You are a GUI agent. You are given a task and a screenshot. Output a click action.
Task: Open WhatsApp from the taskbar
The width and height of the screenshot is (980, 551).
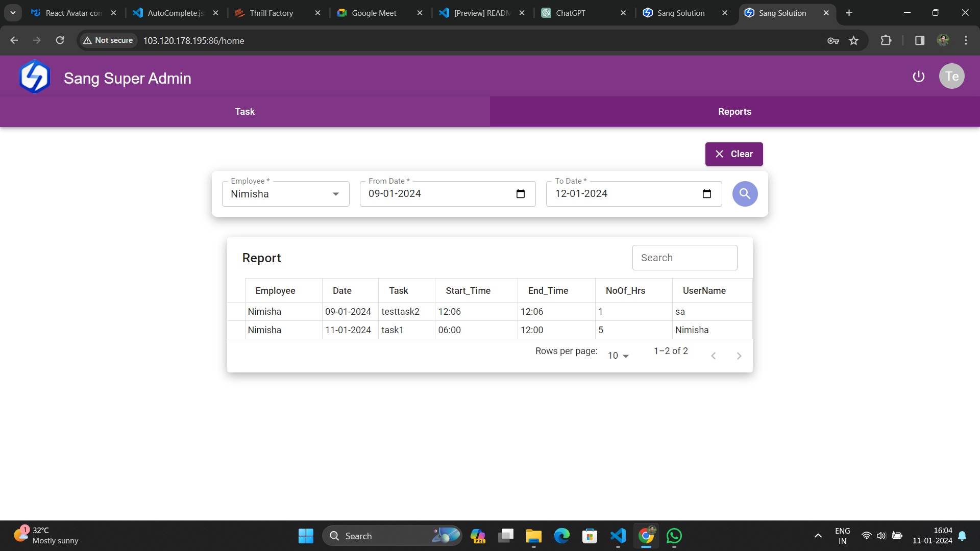pos(674,536)
